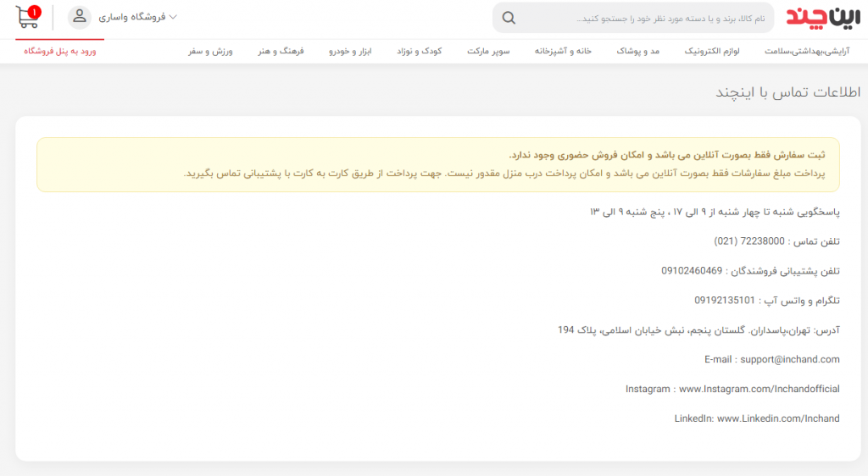This screenshot has width=868, height=476.
Task: Type in the product search field
Action: [644, 18]
